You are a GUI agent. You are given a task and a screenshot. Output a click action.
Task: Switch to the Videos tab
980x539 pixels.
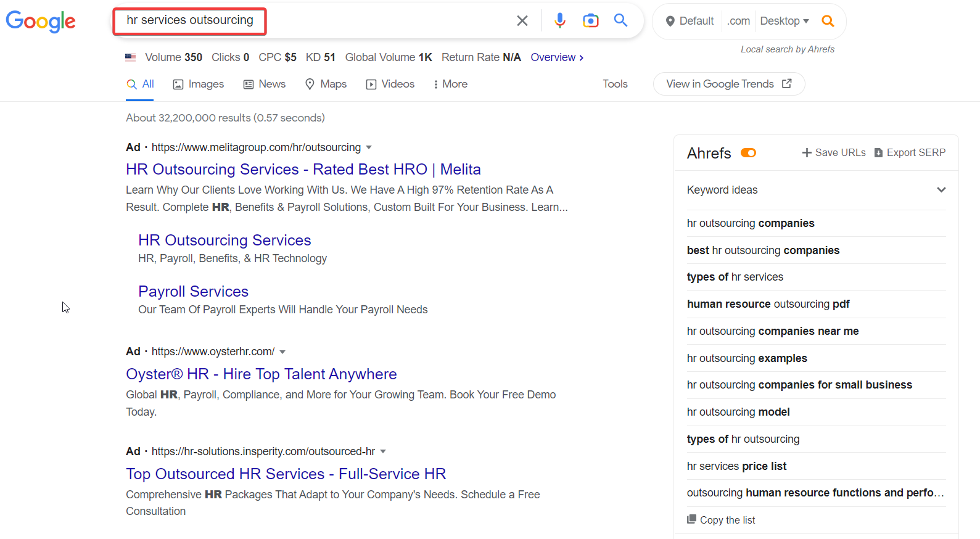(x=390, y=84)
